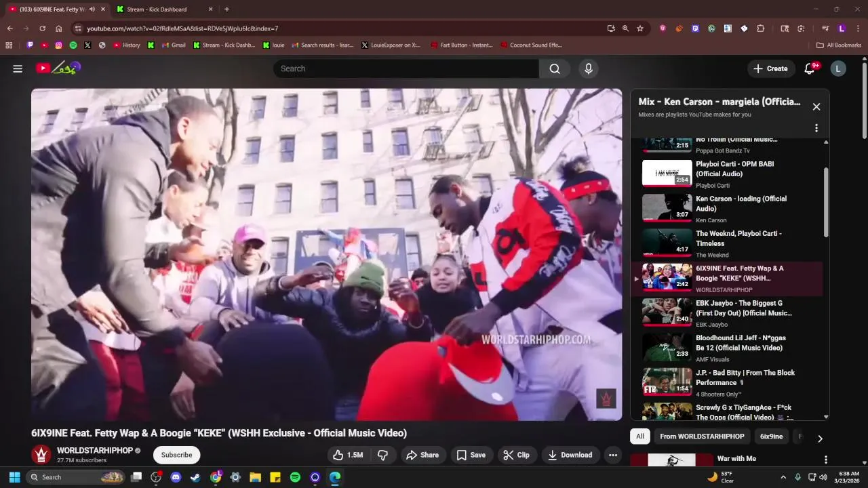Open the browser extensions puzzle icon
The height and width of the screenshot is (488, 868).
[760, 28]
